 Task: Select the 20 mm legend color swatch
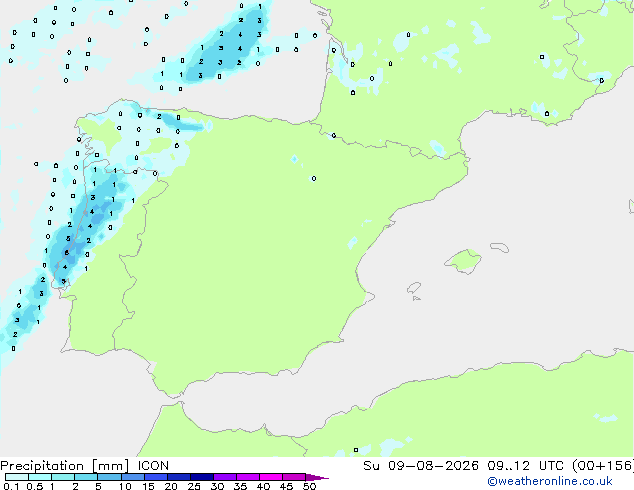[178, 477]
